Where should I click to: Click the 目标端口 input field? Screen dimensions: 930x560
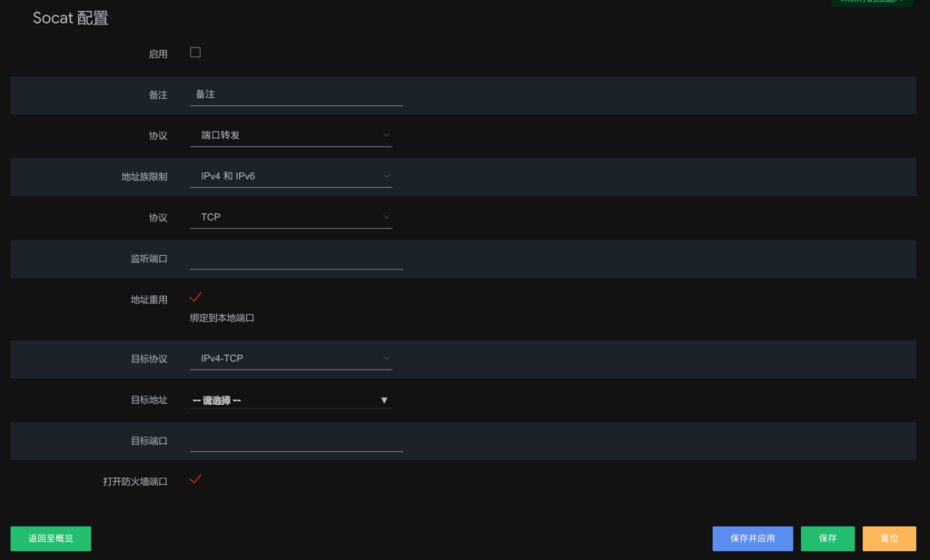(x=297, y=440)
